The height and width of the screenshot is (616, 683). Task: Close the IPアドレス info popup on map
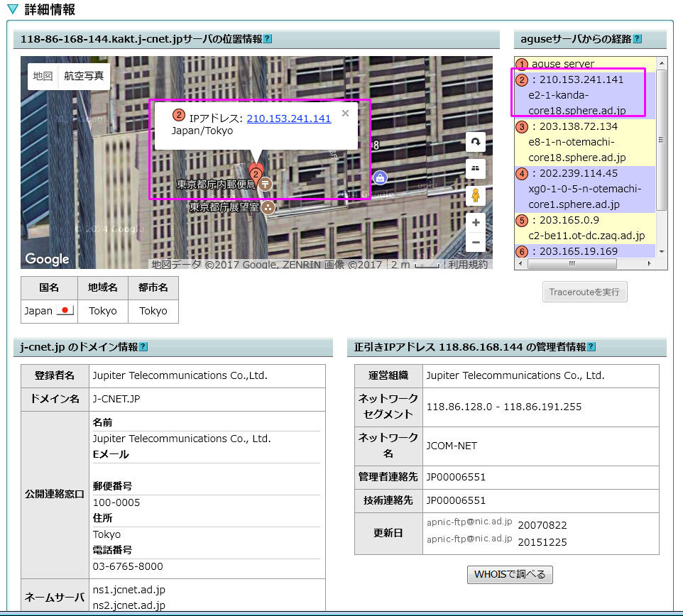[346, 113]
